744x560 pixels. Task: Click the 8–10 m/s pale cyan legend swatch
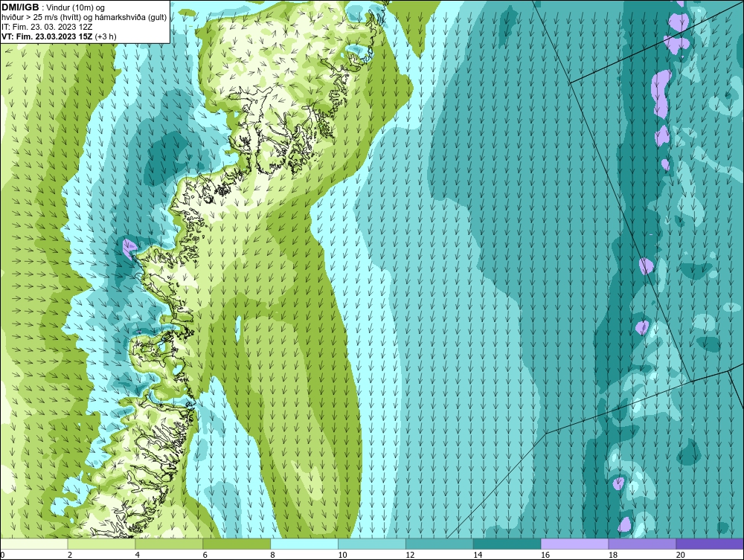click(304, 544)
